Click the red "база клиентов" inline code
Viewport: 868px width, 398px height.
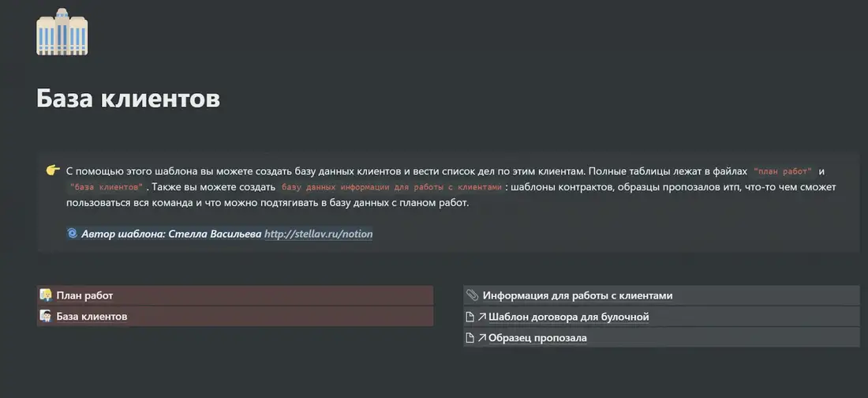pyautogui.click(x=107, y=187)
